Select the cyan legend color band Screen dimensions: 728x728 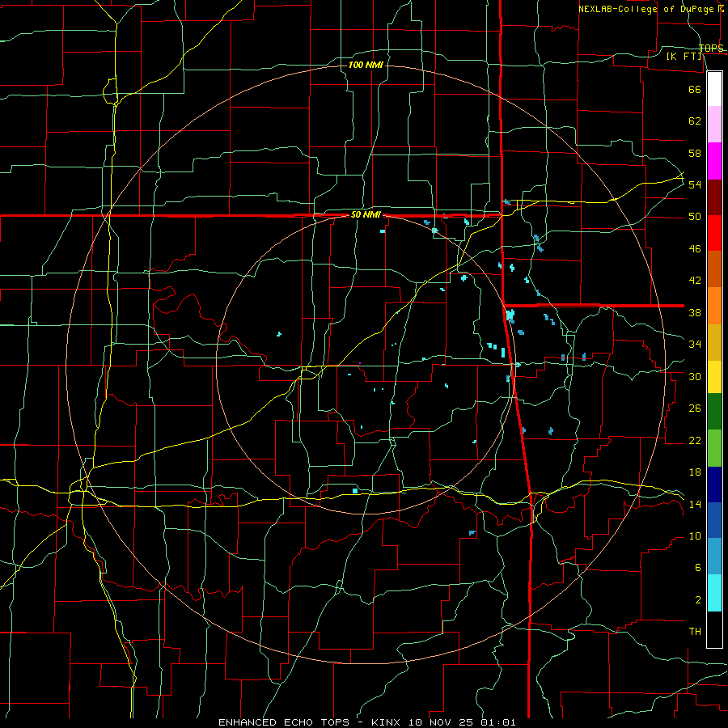click(714, 594)
